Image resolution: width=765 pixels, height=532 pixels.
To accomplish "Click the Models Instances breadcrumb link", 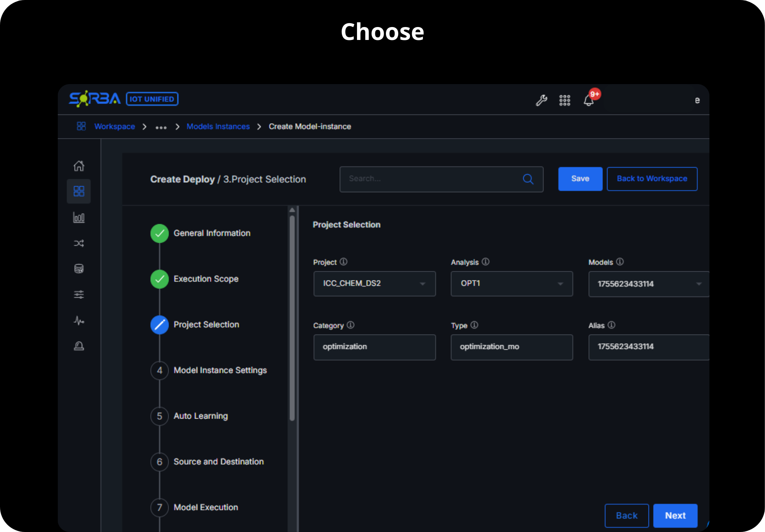I will [218, 127].
